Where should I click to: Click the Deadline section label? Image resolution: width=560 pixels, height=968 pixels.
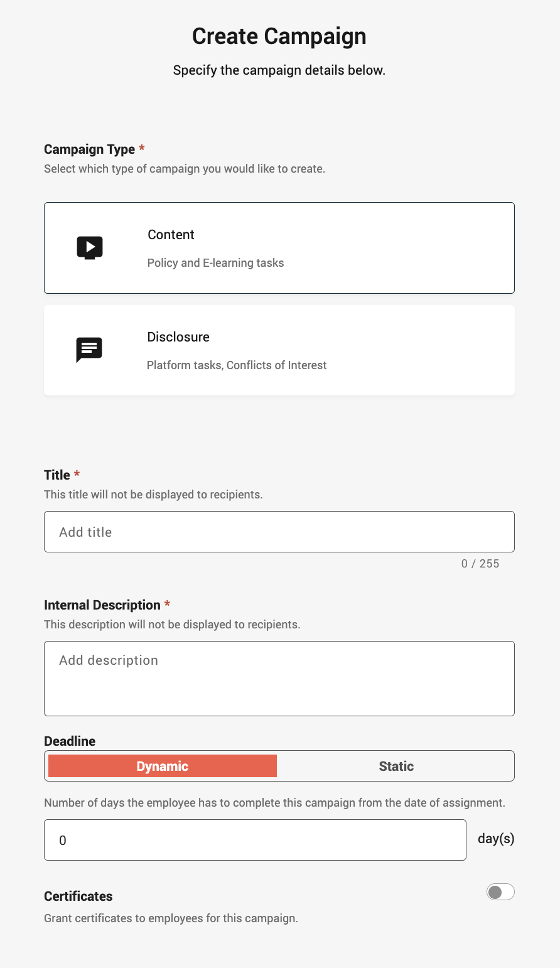coord(70,741)
